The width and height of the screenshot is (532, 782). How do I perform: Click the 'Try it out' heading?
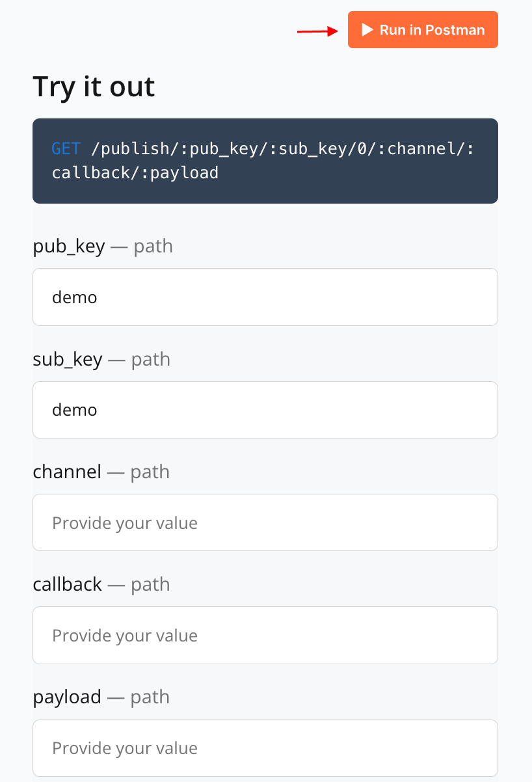[94, 87]
